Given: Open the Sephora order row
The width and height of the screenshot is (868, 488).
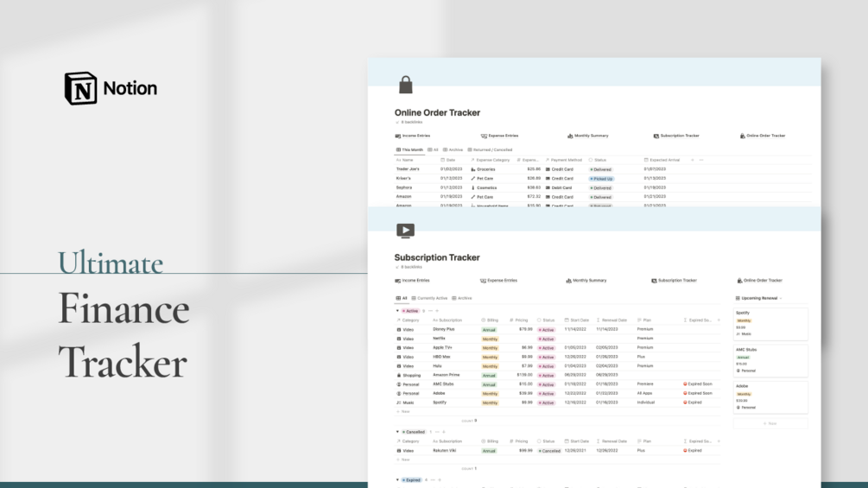Looking at the screenshot, I should (404, 187).
